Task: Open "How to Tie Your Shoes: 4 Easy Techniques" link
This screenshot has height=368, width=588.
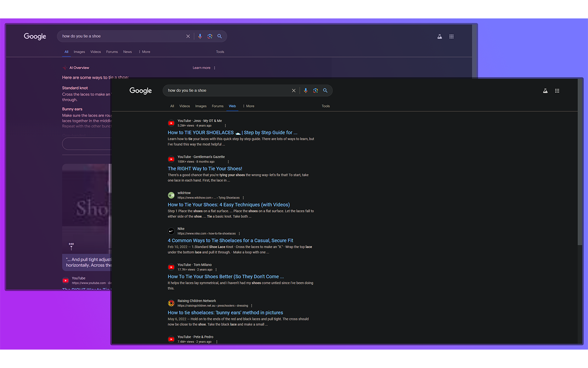Action: pyautogui.click(x=229, y=205)
